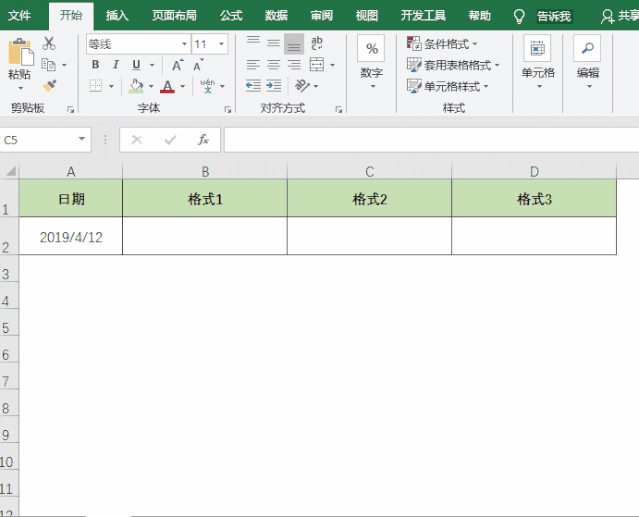The height and width of the screenshot is (517, 639).
Task: Toggle Bold formatting
Action: pos(95,64)
